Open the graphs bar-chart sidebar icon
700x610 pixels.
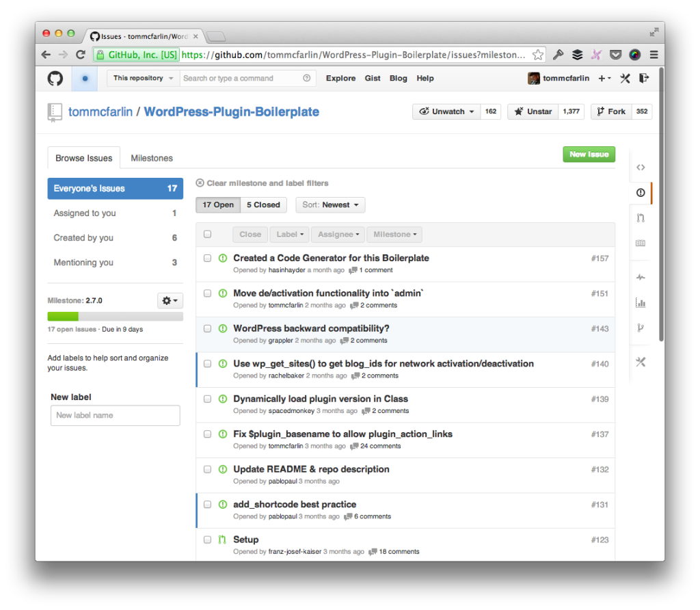(x=641, y=303)
